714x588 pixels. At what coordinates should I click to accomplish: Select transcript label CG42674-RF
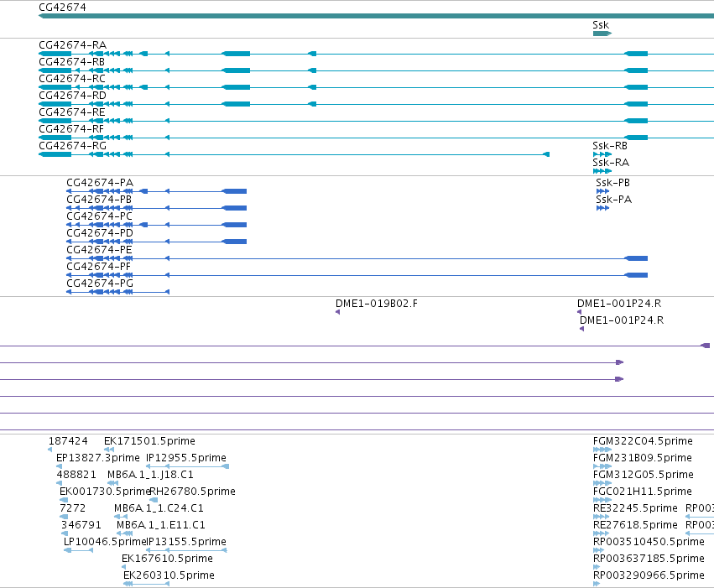[x=71, y=129]
